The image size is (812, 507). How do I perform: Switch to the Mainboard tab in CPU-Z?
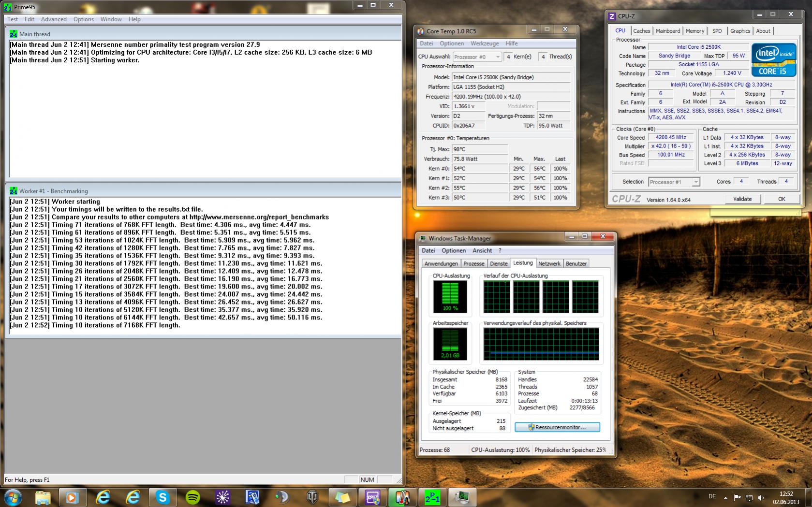[x=668, y=31]
